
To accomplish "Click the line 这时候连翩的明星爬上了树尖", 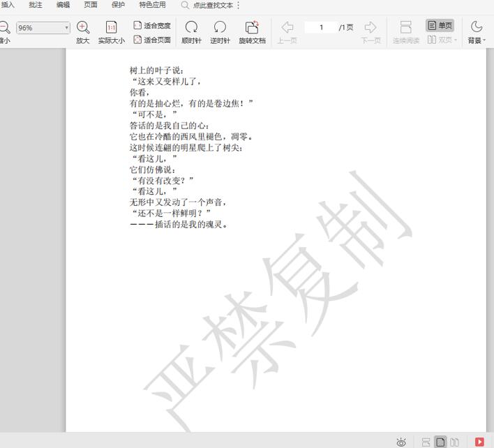I will pyautogui.click(x=186, y=147).
